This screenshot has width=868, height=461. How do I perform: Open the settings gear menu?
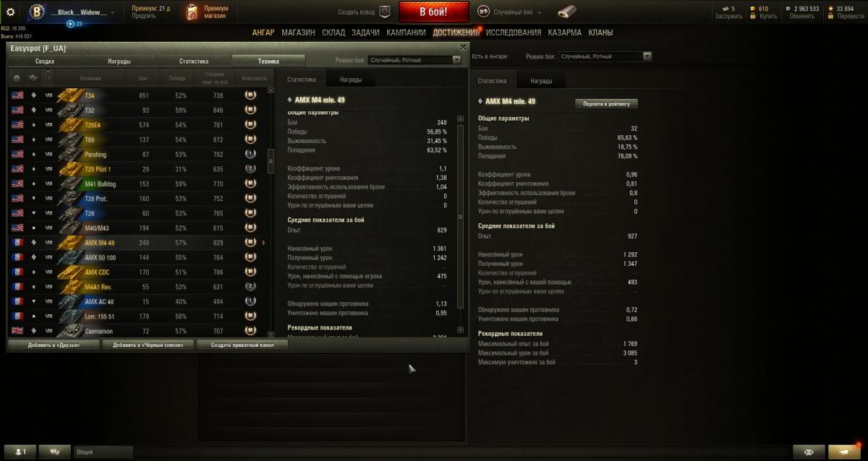(10, 12)
